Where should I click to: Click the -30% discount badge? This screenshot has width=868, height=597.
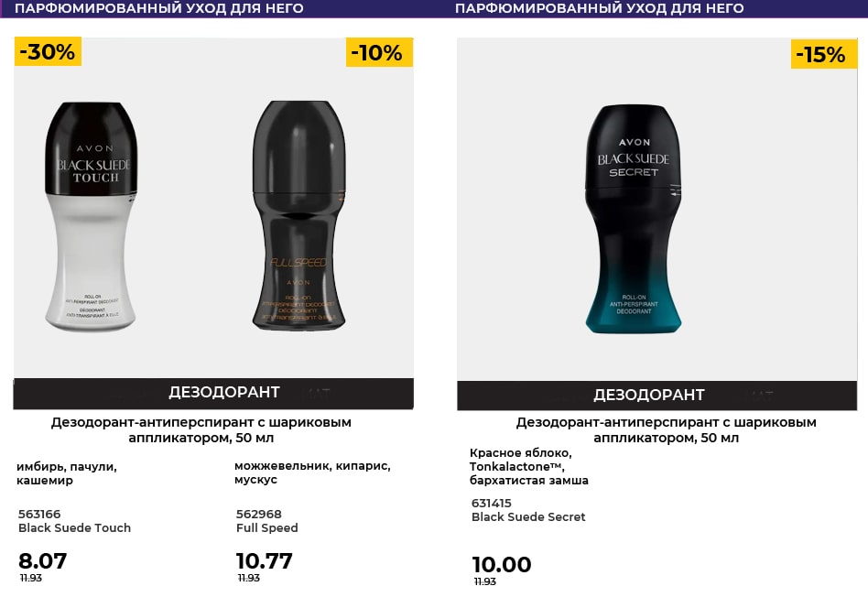pyautogui.click(x=49, y=52)
